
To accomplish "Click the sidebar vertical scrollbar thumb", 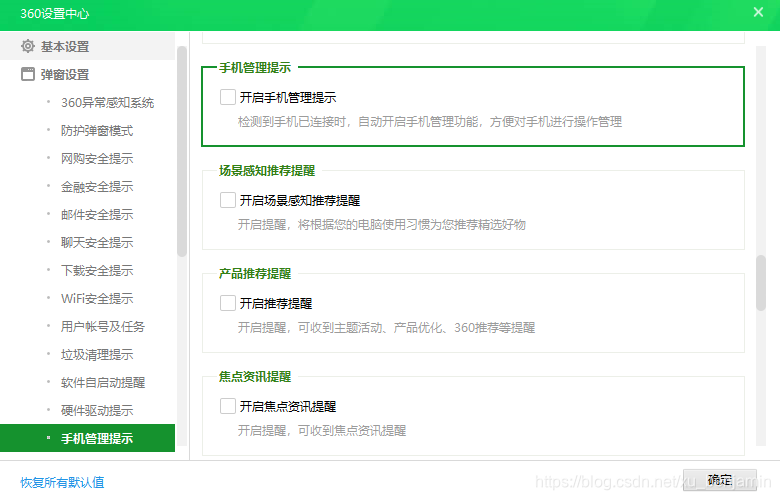I will pyautogui.click(x=182, y=152).
